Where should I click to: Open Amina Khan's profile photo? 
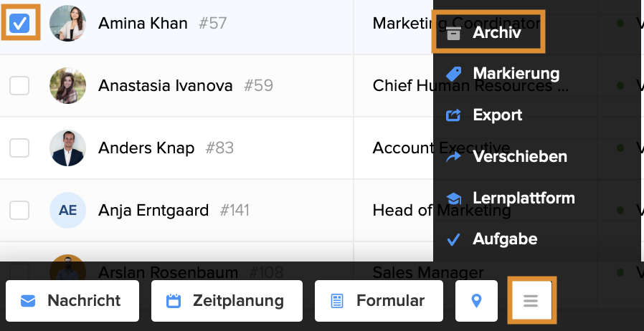67,24
